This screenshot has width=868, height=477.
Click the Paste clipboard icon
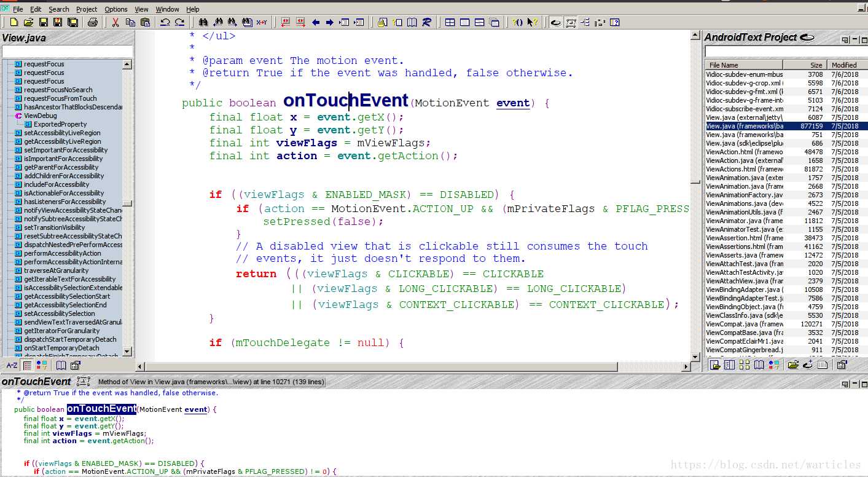point(146,22)
